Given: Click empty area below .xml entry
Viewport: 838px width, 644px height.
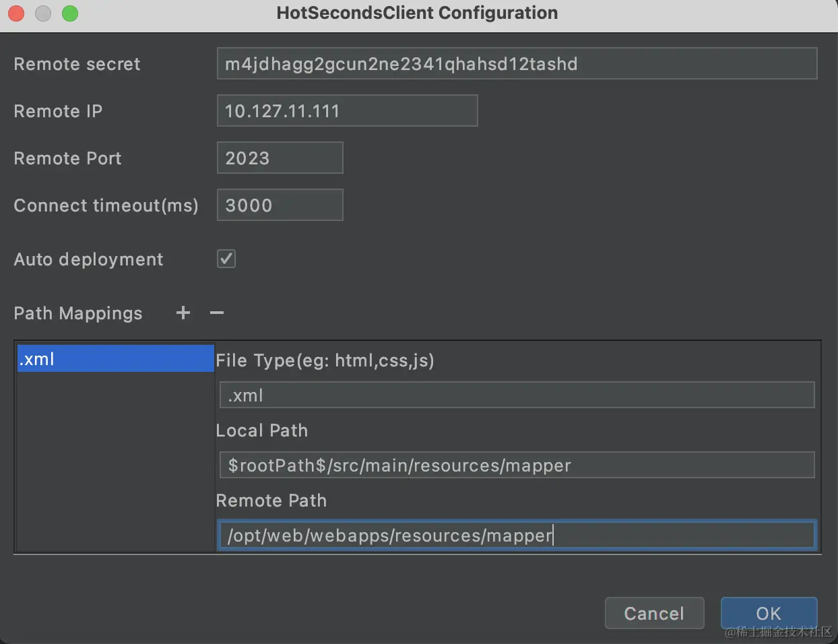Looking at the screenshot, I should tap(115, 465).
